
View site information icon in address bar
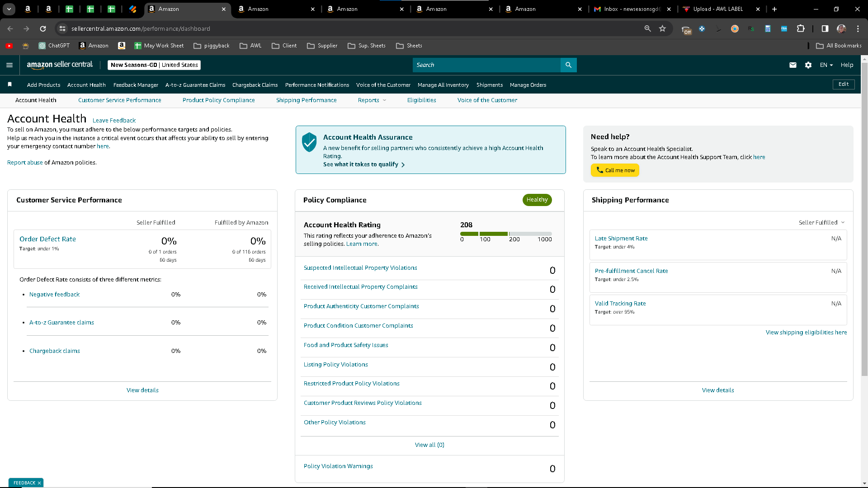pos(62,28)
